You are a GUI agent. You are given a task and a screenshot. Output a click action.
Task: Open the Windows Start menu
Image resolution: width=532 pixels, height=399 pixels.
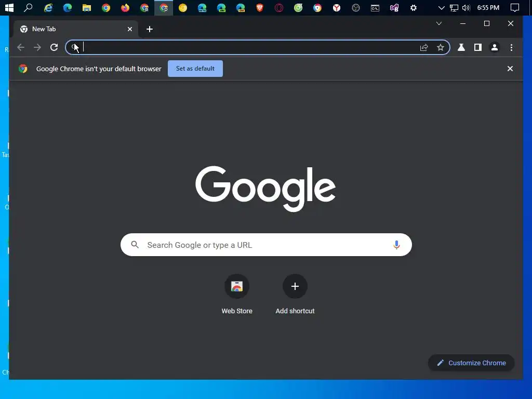[x=9, y=7]
